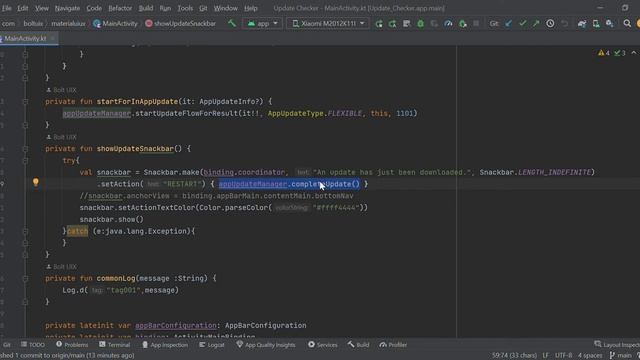Open the TODO tool window
This screenshot has width=640, height=360.
coord(33,345)
